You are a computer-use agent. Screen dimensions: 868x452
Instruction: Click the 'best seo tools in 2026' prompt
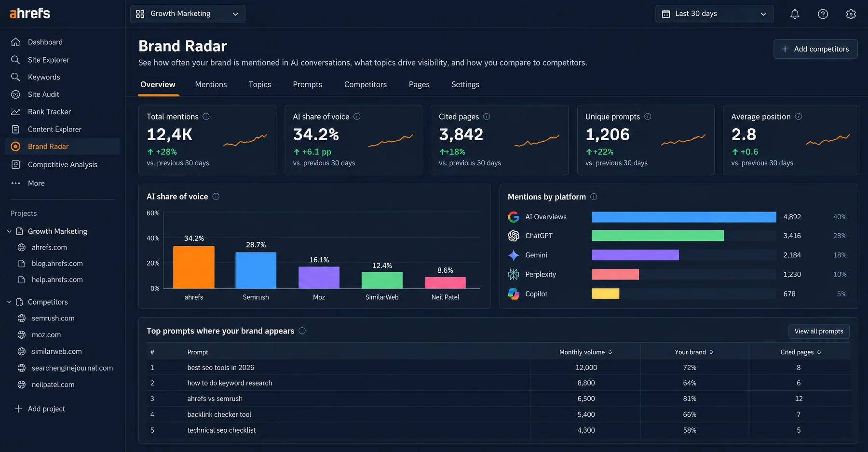(x=221, y=368)
